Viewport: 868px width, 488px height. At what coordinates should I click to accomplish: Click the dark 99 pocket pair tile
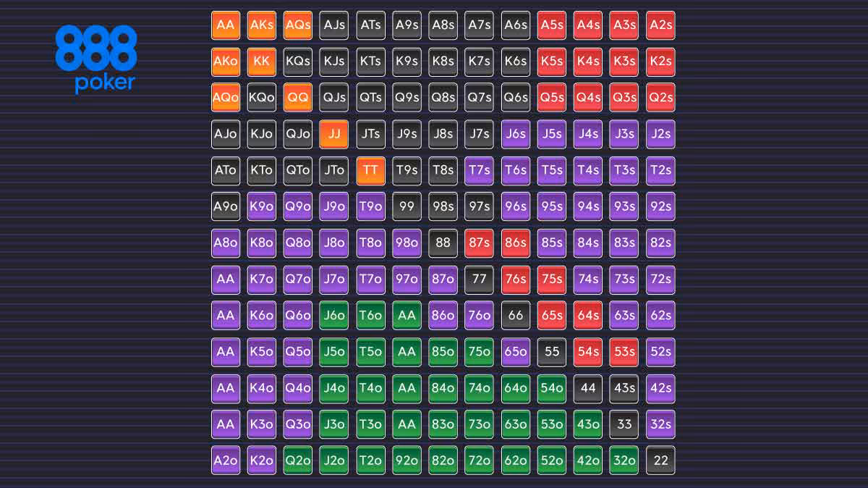[407, 206]
